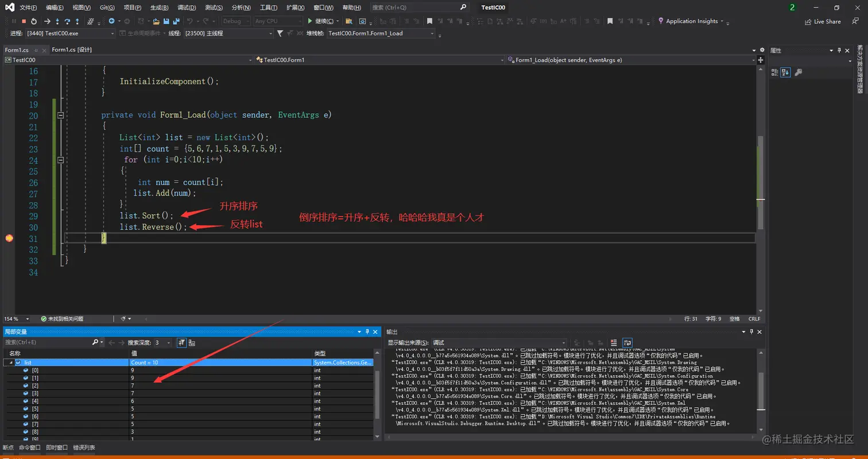Open the TestIC00.Form1 class dropdown
The height and width of the screenshot is (459, 868).
coord(379,60)
